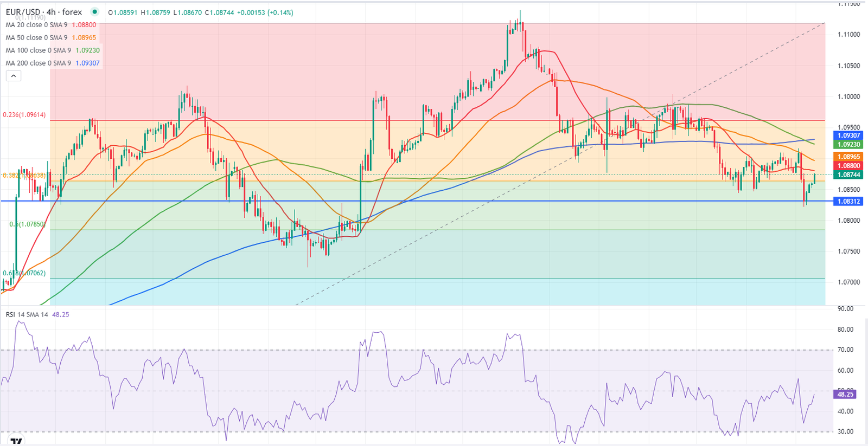This screenshot has height=446, width=868.
Task: Select the MA 100 indicator legend entry
Action: pos(38,50)
